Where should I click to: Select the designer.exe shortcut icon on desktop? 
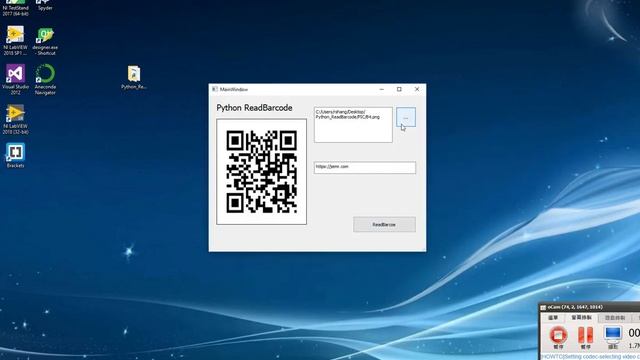pyautogui.click(x=45, y=41)
